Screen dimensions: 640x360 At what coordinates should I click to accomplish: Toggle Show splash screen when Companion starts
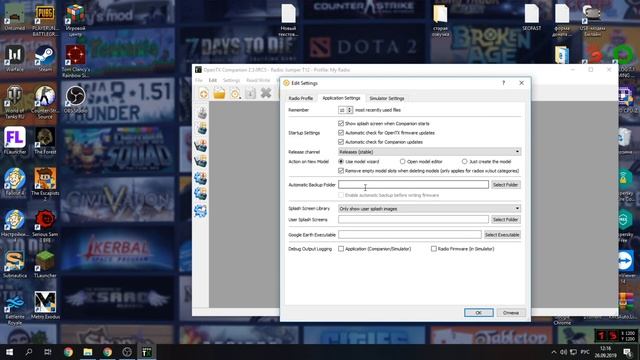coord(341,123)
